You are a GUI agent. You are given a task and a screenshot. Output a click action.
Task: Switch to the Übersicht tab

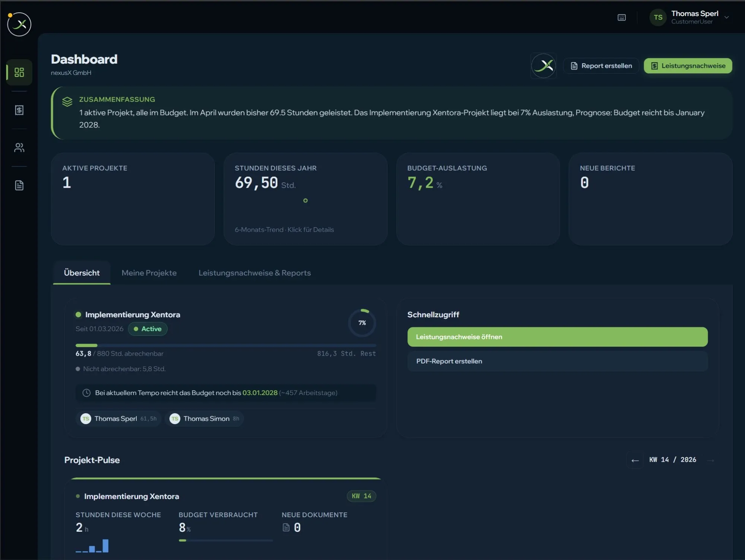[82, 273]
